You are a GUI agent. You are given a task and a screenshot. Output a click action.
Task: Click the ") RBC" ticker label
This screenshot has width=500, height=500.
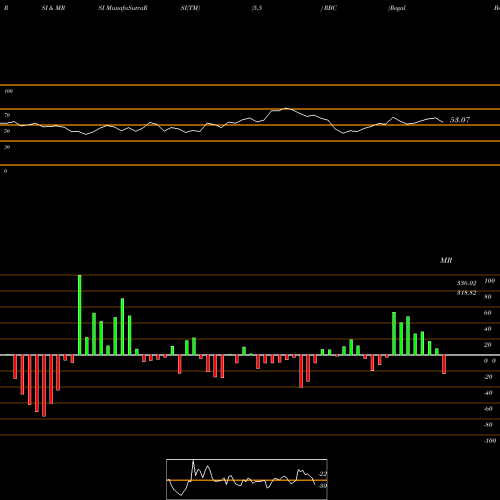(329, 8)
